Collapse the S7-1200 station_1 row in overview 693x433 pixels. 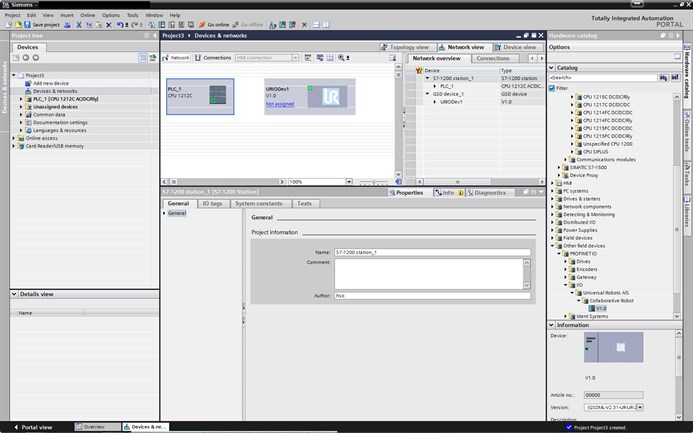(x=427, y=78)
